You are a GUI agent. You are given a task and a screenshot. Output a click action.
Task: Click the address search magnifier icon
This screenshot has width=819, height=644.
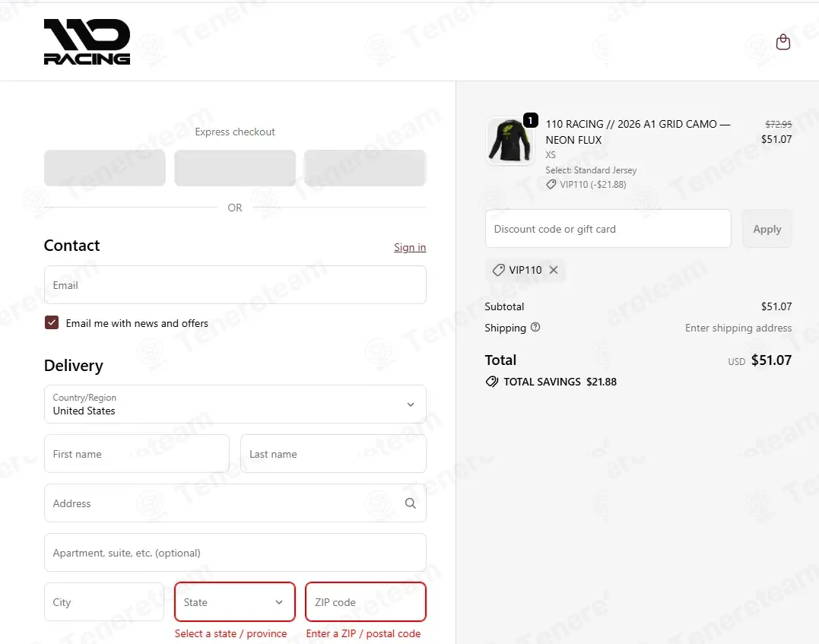coord(411,503)
